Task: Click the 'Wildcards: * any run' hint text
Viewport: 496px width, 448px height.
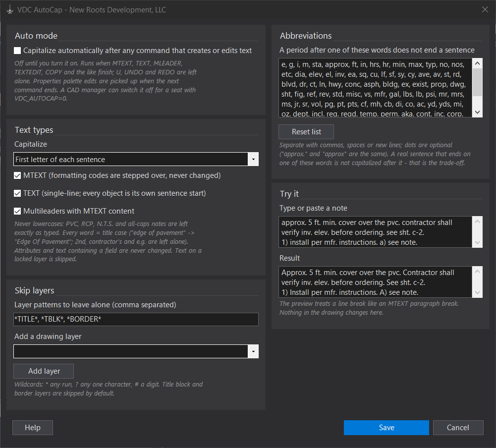Action: (x=109, y=389)
